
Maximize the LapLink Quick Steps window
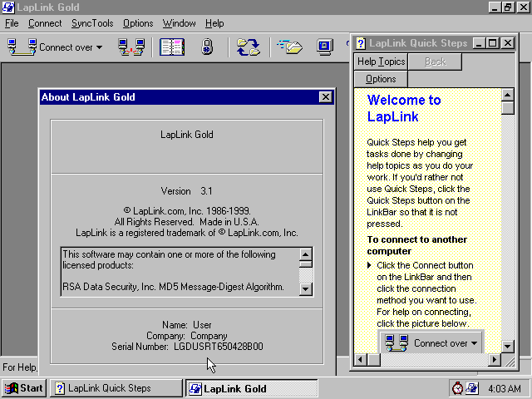coord(492,43)
